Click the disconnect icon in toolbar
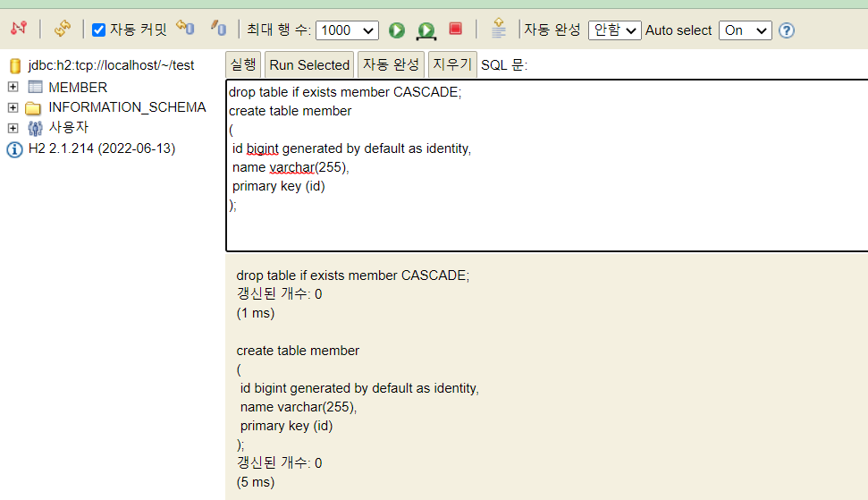The width and height of the screenshot is (868, 500). coord(18,28)
